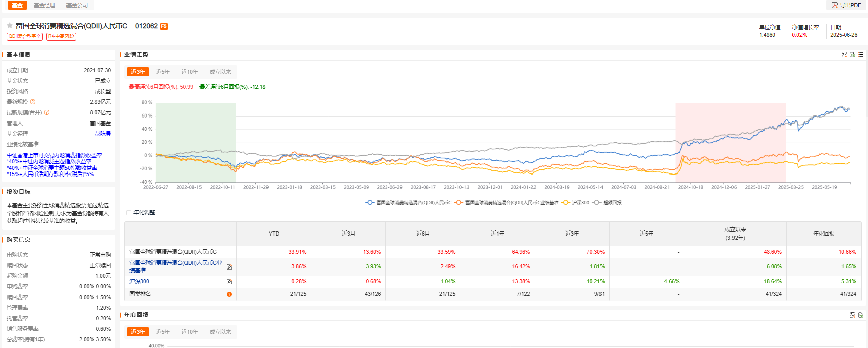The image size is (868, 348).
Task: Toggle the gray 超额回报 series in chart legend
Action: tap(607, 203)
